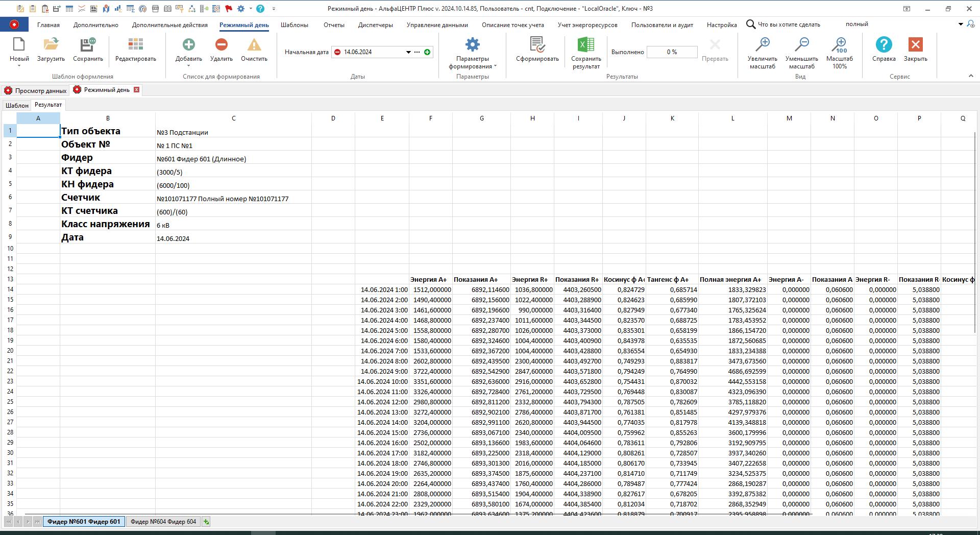This screenshot has width=980, height=535.
Task: Open the Начальная дата dropdown arrow
Action: 408,52
